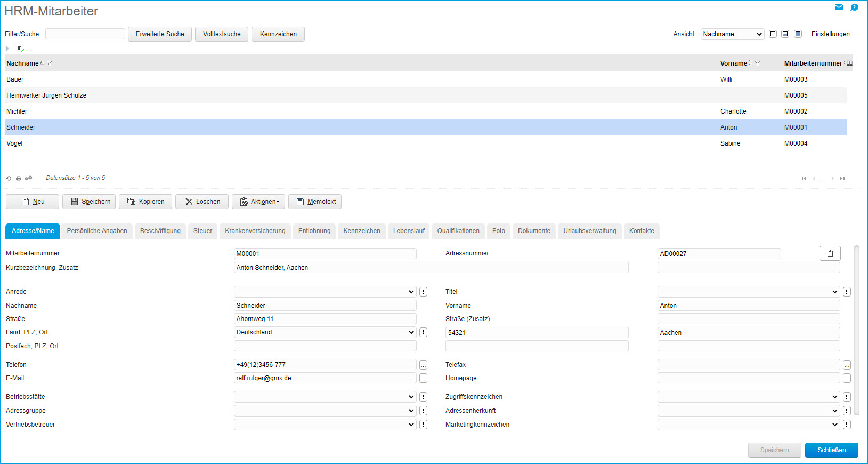Refresh the employee list

pyautogui.click(x=9, y=178)
